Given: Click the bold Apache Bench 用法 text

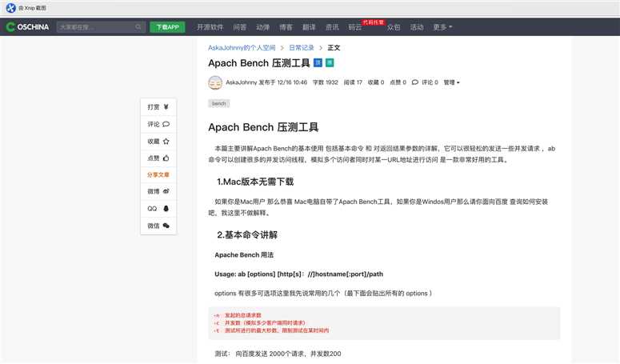Looking at the screenshot, I should (x=244, y=255).
